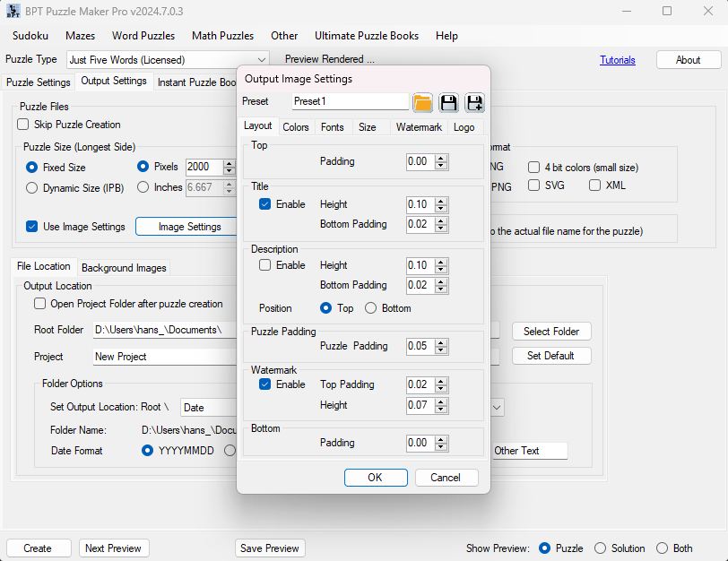Disable the Title Enable checkbox
The width and height of the screenshot is (728, 561).
[x=265, y=204]
